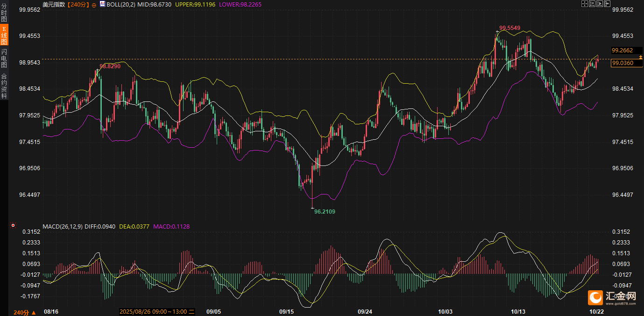Click the scroll-to-latest arrow icon
644x316 pixels.
[x=608, y=4]
